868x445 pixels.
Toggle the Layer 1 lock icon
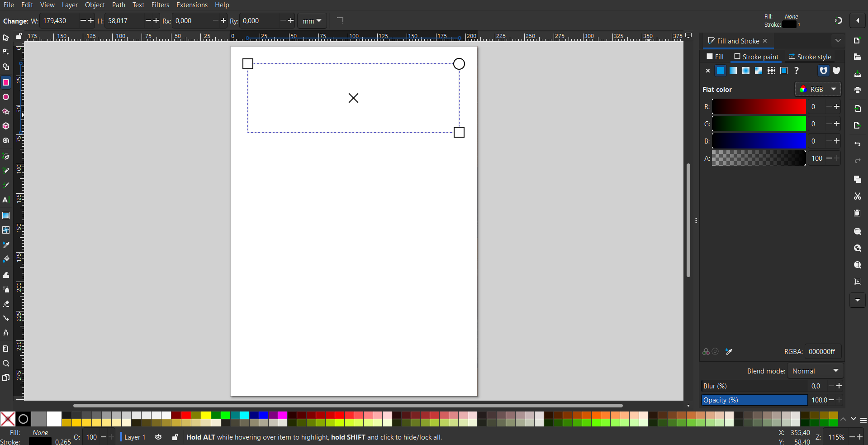click(175, 437)
